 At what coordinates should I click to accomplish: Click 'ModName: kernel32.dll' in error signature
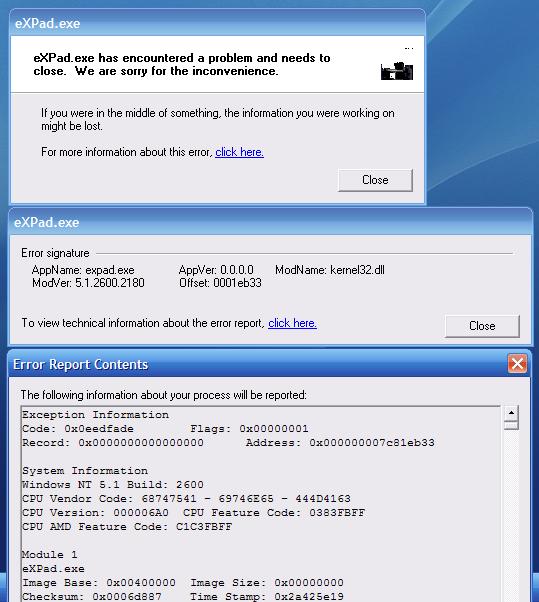tap(330, 270)
